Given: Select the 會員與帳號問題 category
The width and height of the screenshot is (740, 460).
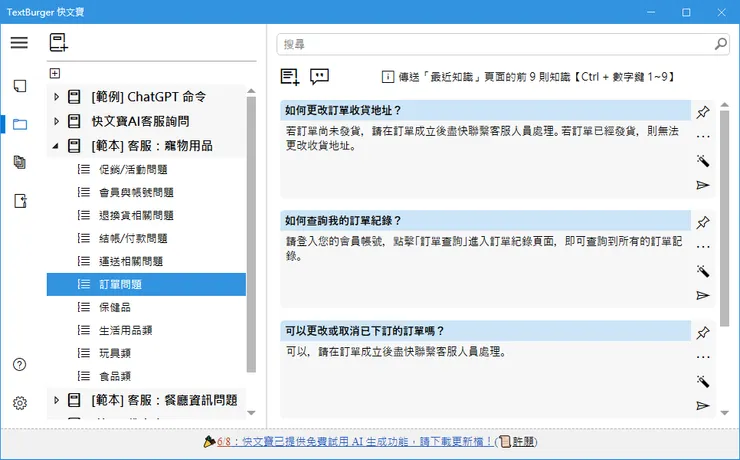Looking at the screenshot, I should click(146, 192).
